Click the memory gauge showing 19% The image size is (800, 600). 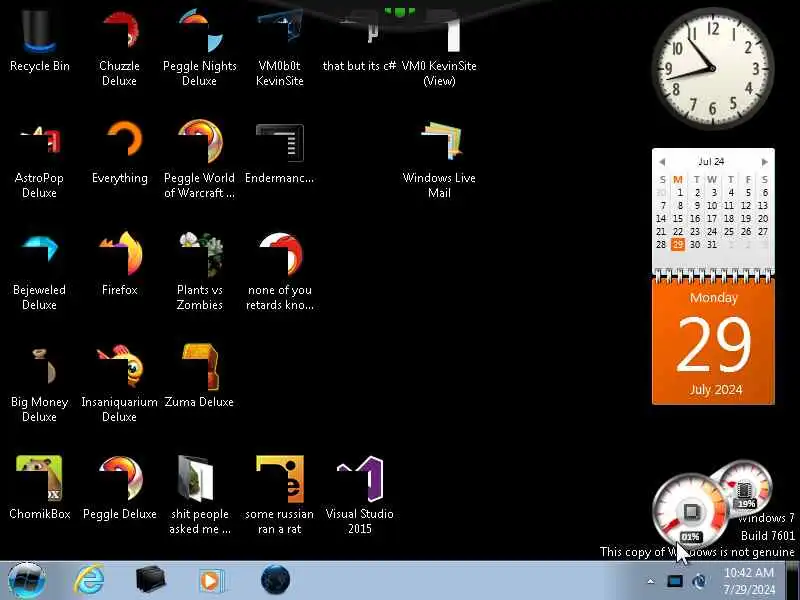click(746, 486)
